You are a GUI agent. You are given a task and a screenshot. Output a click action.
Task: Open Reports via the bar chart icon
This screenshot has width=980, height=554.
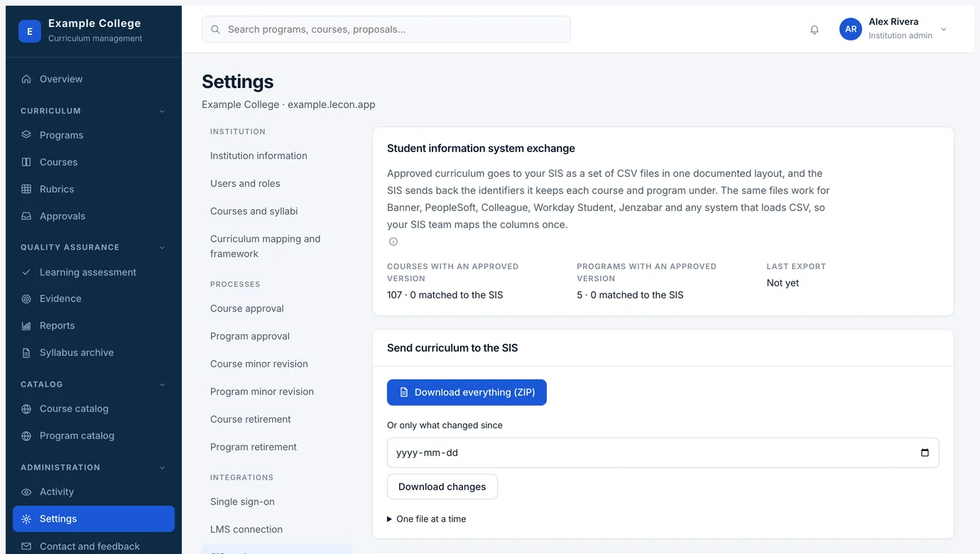26,326
